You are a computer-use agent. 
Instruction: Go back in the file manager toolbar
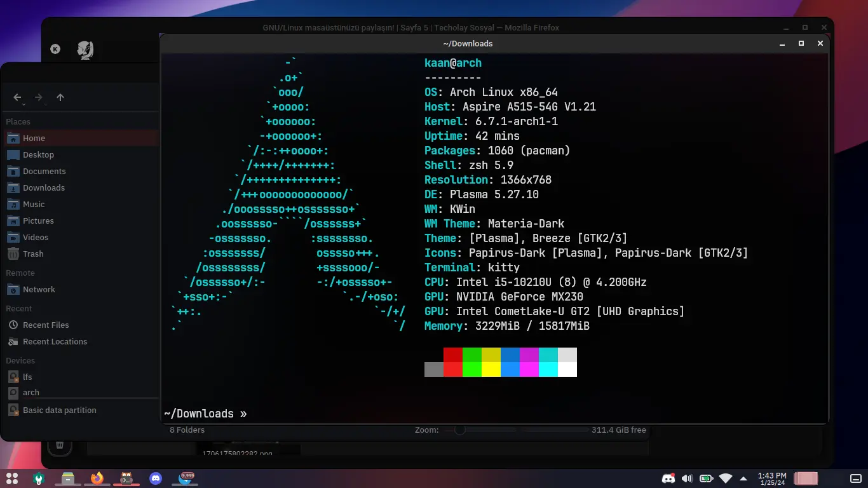tap(17, 97)
